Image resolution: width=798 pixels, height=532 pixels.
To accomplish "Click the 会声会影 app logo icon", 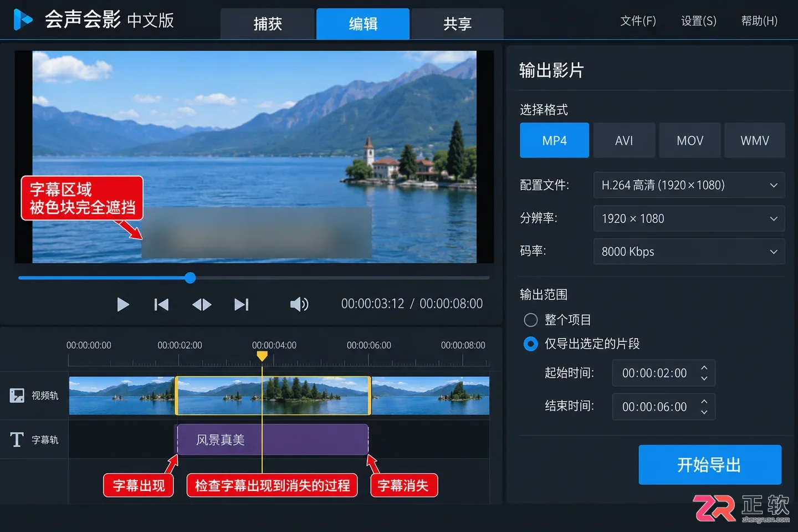I will [x=23, y=19].
